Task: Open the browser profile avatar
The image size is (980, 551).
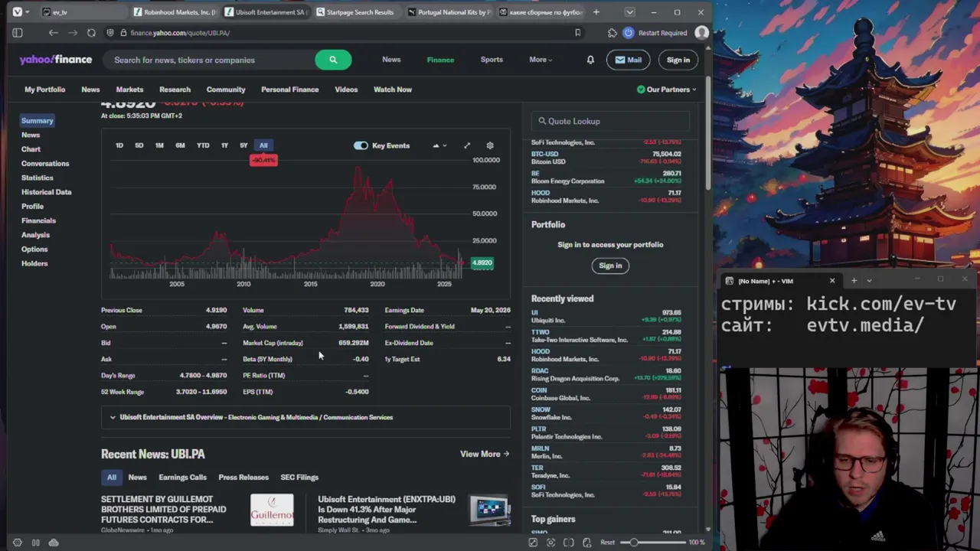Action: point(701,33)
